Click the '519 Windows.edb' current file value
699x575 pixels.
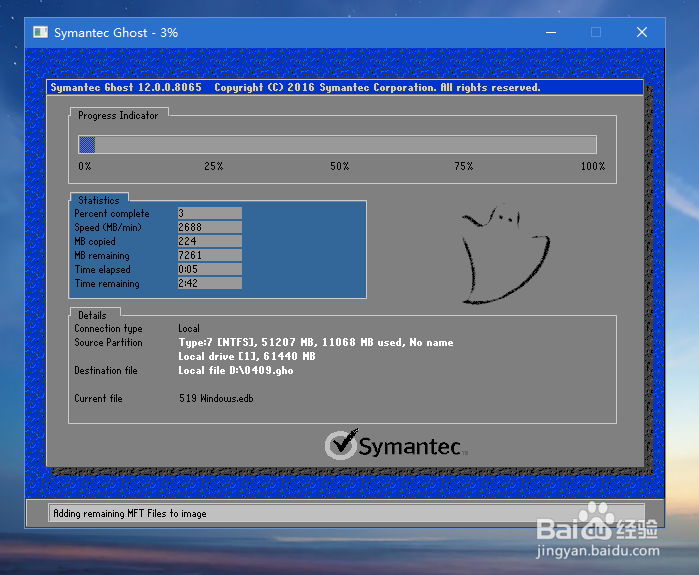tap(216, 398)
